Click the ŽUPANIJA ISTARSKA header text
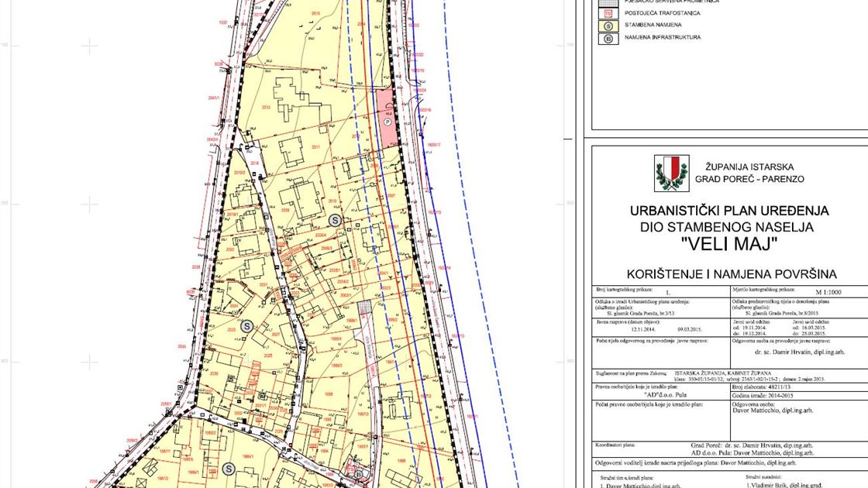The image size is (868, 488). click(749, 167)
